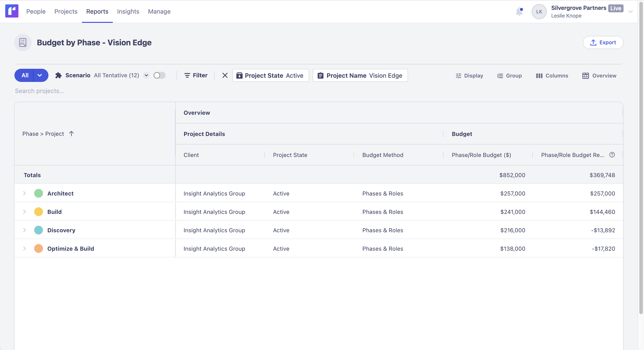Image resolution: width=644 pixels, height=350 pixels.
Task: Click the Optimize & Build phase name
Action: coord(71,249)
